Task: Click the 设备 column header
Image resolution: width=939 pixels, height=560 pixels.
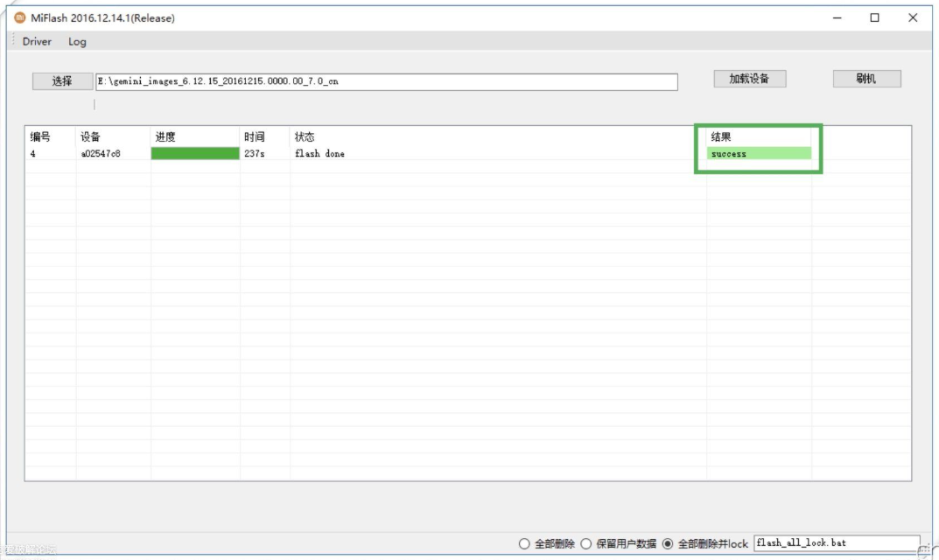Action: [91, 137]
